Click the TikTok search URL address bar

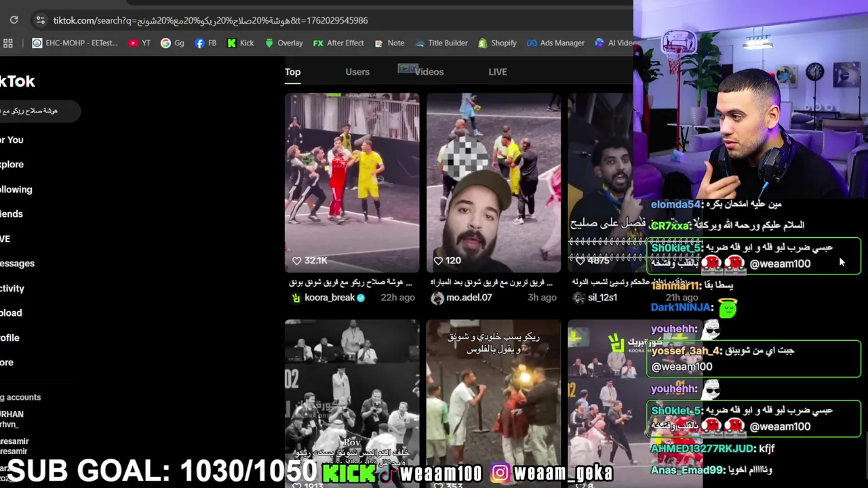tap(210, 20)
